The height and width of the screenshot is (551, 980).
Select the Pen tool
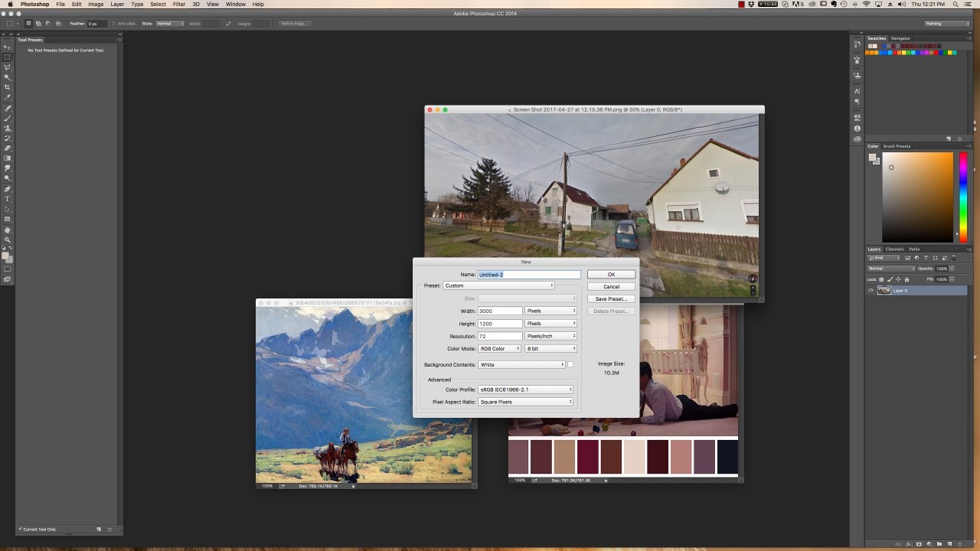click(8, 189)
